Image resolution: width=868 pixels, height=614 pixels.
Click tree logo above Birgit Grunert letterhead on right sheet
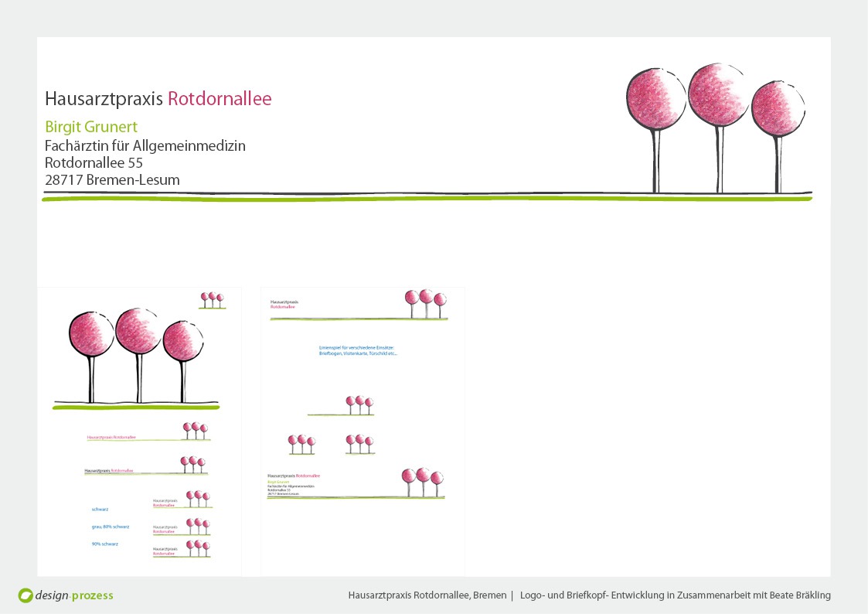(422, 483)
